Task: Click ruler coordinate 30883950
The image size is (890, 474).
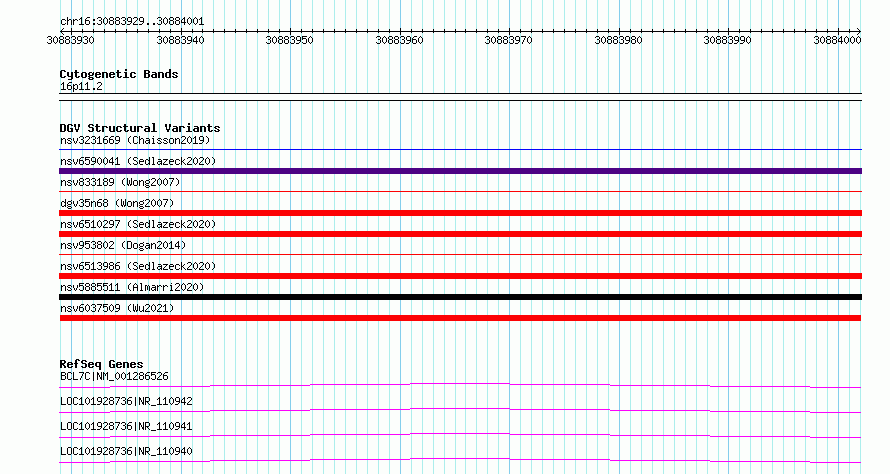Action: tap(289, 40)
